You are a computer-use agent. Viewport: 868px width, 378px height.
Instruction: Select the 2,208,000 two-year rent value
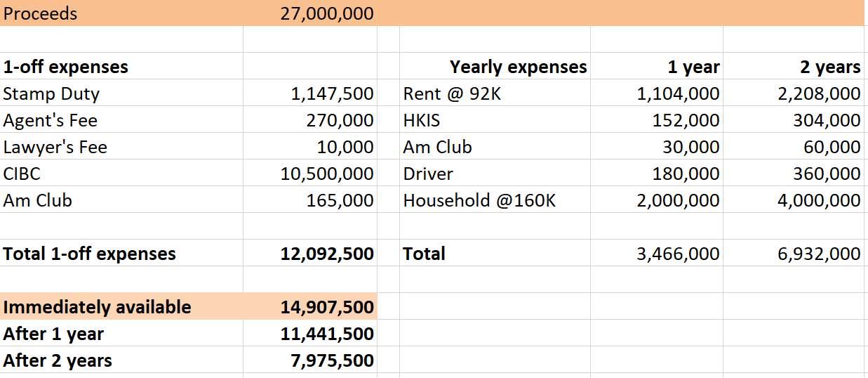[x=794, y=93]
